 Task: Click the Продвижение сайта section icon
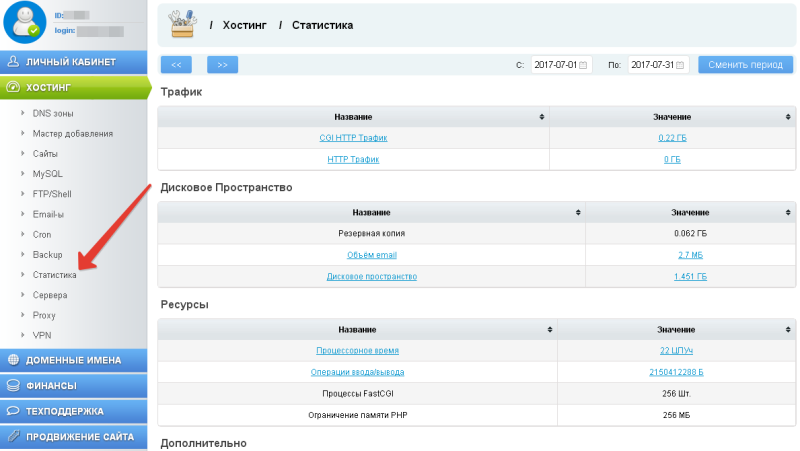[13, 436]
